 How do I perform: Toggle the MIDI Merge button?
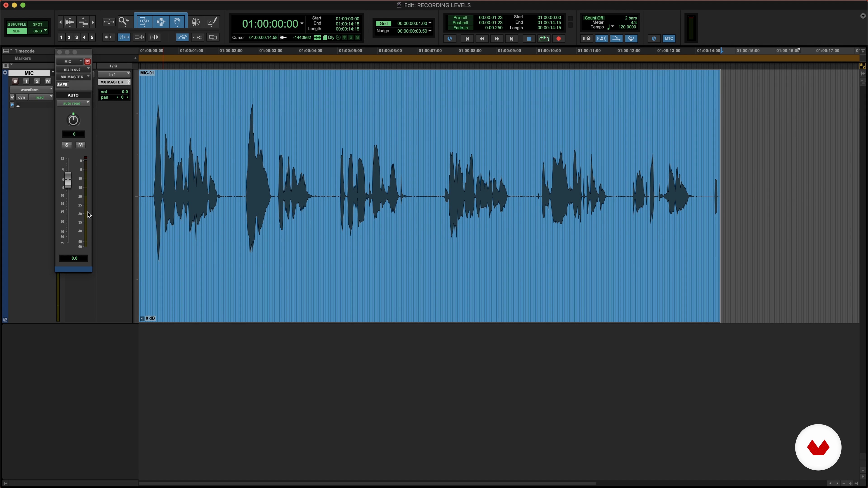pos(616,38)
